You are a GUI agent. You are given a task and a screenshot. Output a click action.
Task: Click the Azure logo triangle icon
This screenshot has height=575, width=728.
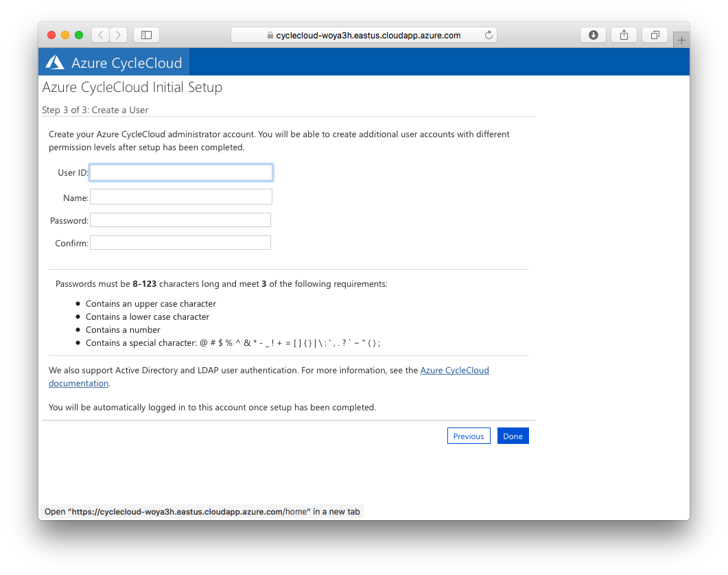pyautogui.click(x=55, y=62)
